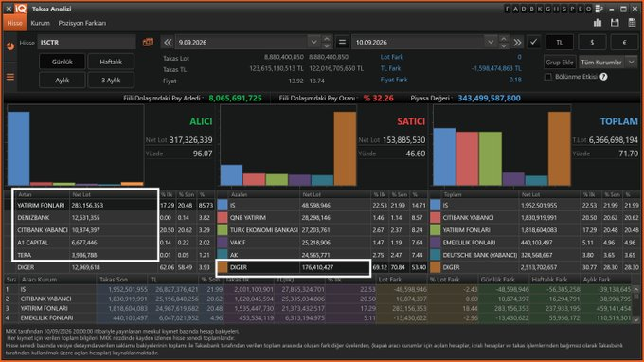The image size is (644, 362).
Task: Click the E shortcut icon in title bar
Action: coord(581,9)
